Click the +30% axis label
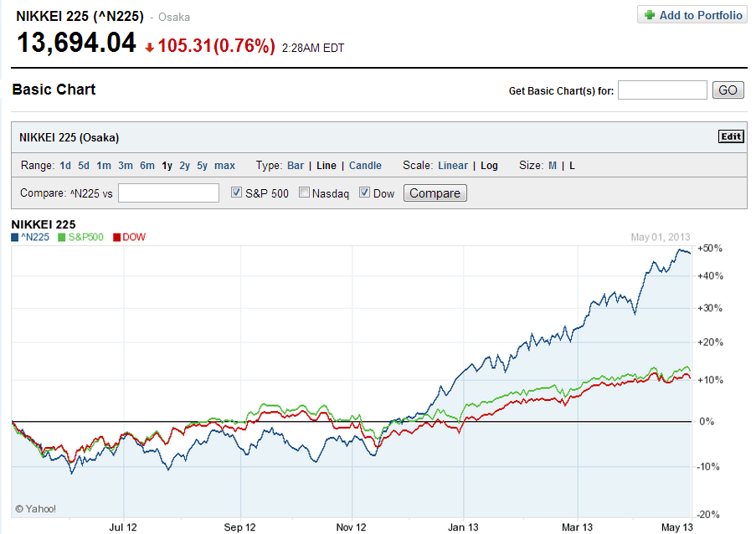This screenshot has height=534, width=756. 710,309
